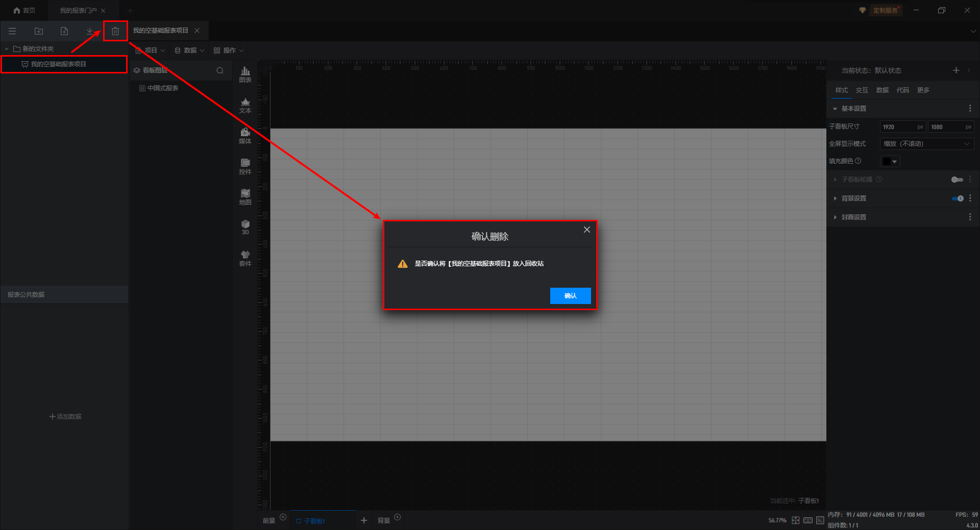Click 添加数据 to add data
The image size is (980, 530).
pos(65,417)
